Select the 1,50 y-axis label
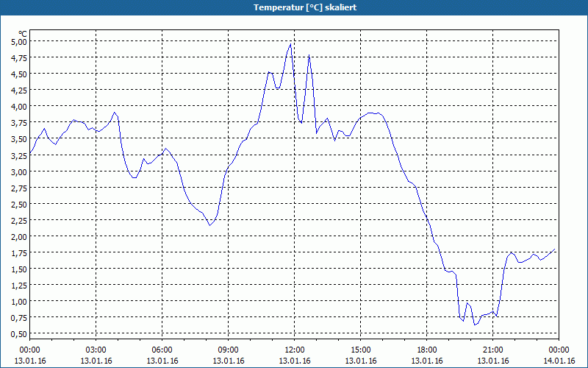Screen dimensions: 588x368 (x=19, y=269)
